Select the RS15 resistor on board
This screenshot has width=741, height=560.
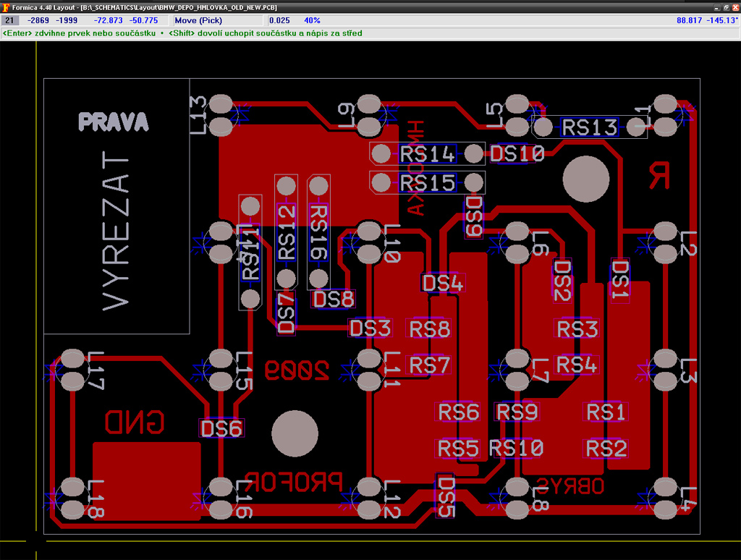click(427, 182)
